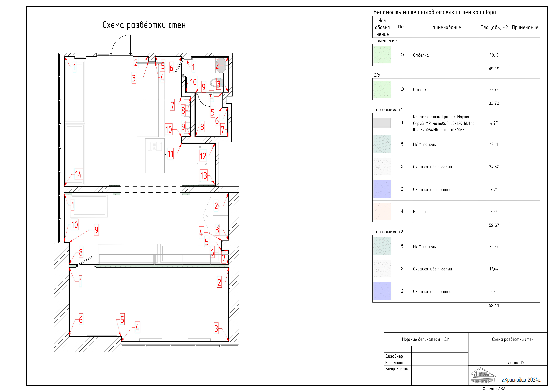This screenshot has height=392, width=554.
Task: Select the grey Керамогранит hatch swatch
Action: coord(382,123)
